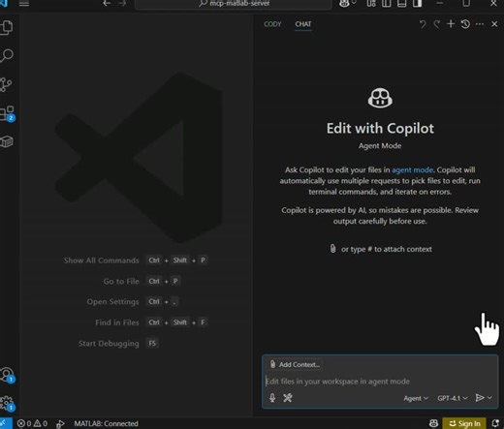Open Copilot menu in title bar

[347, 3]
